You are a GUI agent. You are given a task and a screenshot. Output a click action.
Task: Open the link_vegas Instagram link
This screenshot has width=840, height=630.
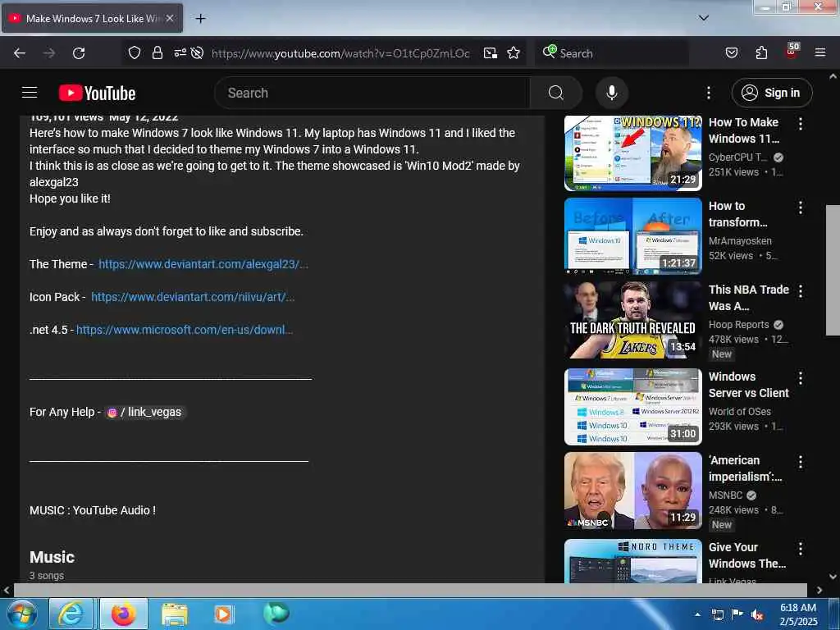pos(144,412)
